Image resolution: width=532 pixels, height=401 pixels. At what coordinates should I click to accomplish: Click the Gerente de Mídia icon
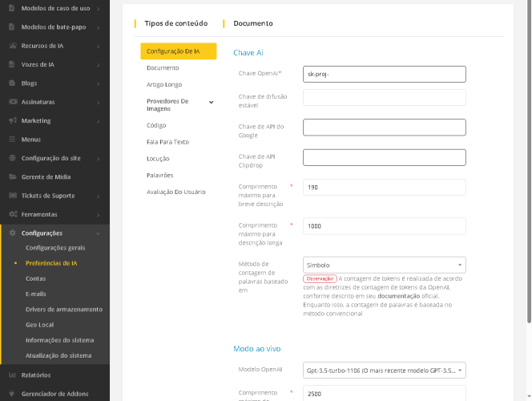pos(13,177)
